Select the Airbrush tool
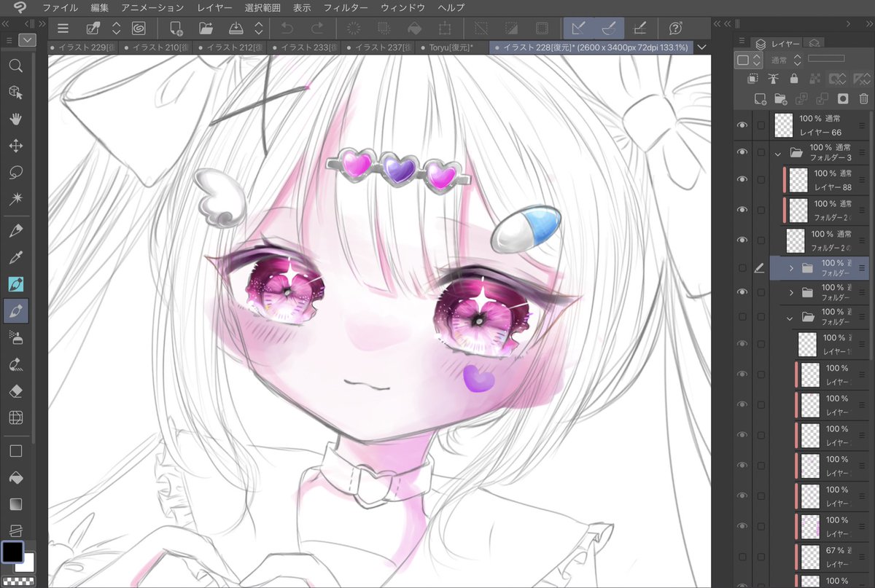 coord(15,337)
